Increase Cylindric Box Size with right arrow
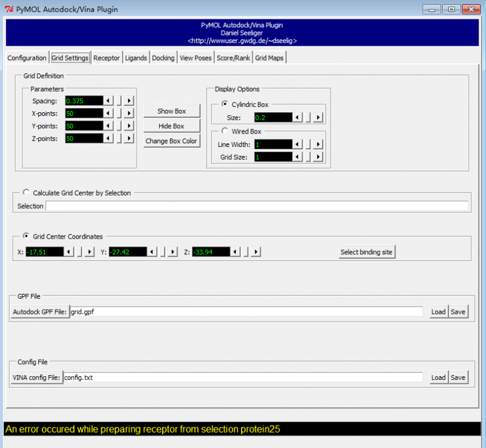Viewport: 486px width, 448px height. point(318,117)
